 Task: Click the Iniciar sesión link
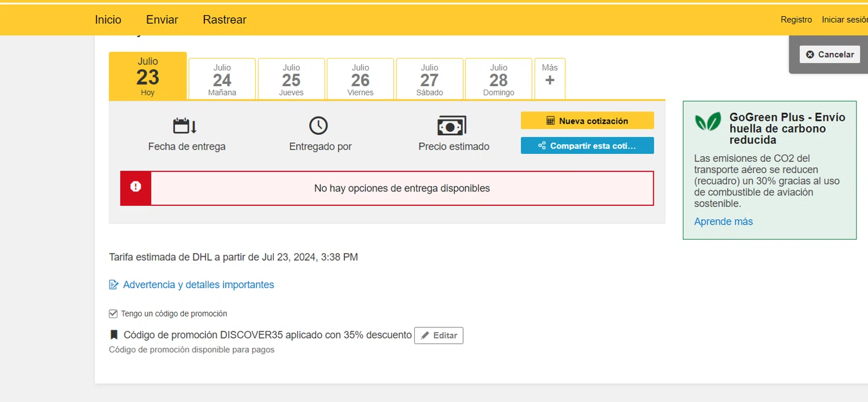tap(845, 20)
